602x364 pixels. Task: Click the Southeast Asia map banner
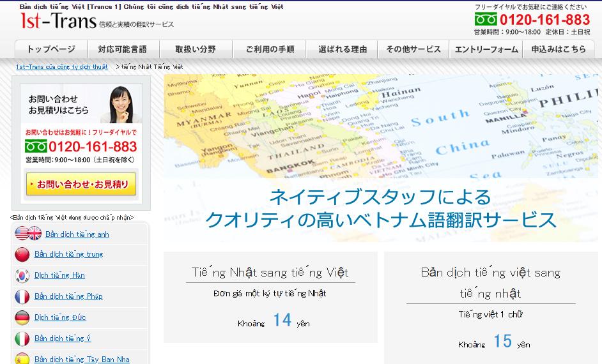click(381, 157)
